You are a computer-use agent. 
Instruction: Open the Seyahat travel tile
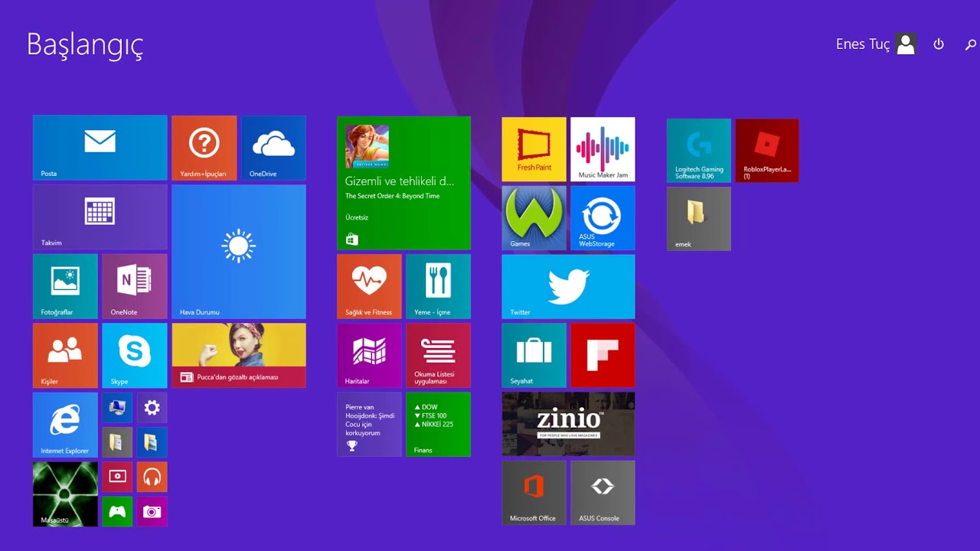[x=534, y=356]
